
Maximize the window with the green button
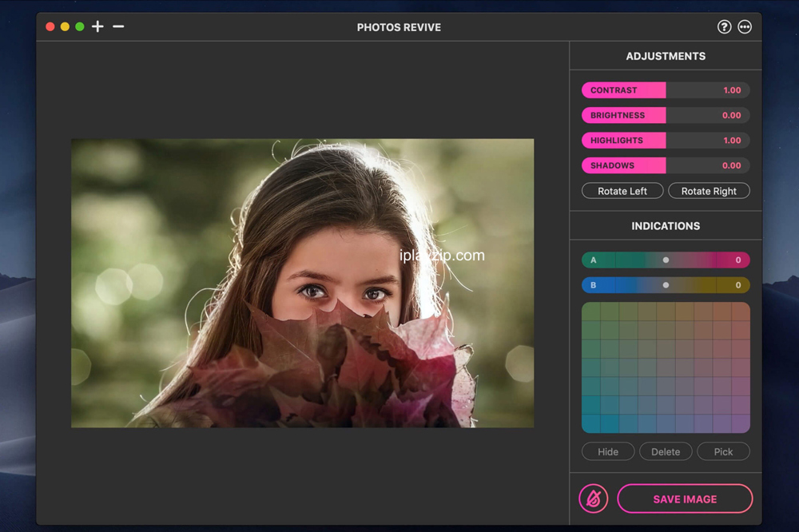(x=79, y=26)
